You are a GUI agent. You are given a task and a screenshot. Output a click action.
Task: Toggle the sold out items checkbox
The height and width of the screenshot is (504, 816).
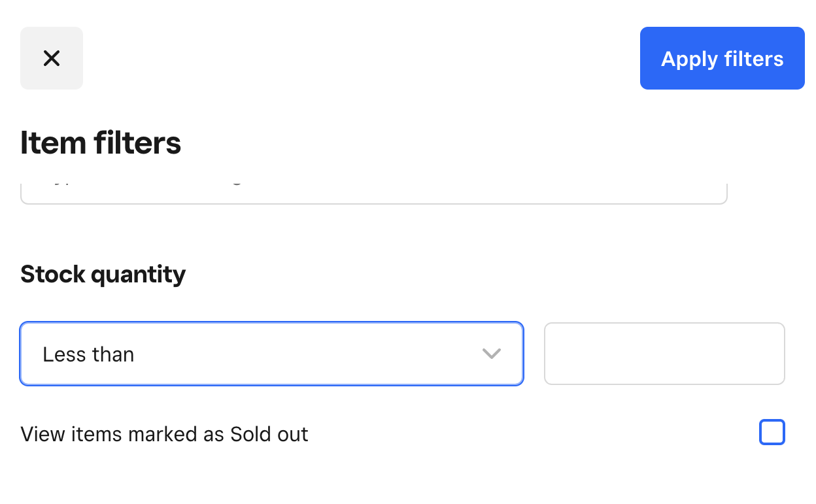[x=772, y=433]
